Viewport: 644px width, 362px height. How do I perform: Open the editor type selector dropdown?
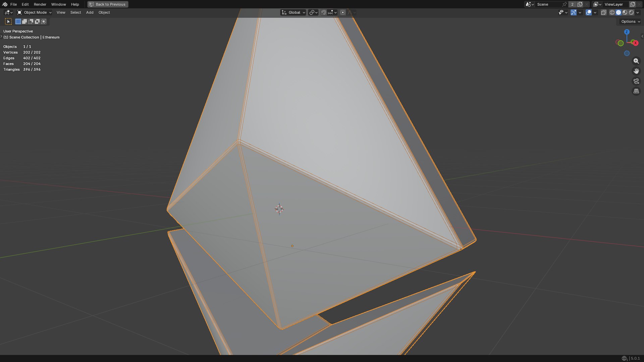(x=8, y=12)
